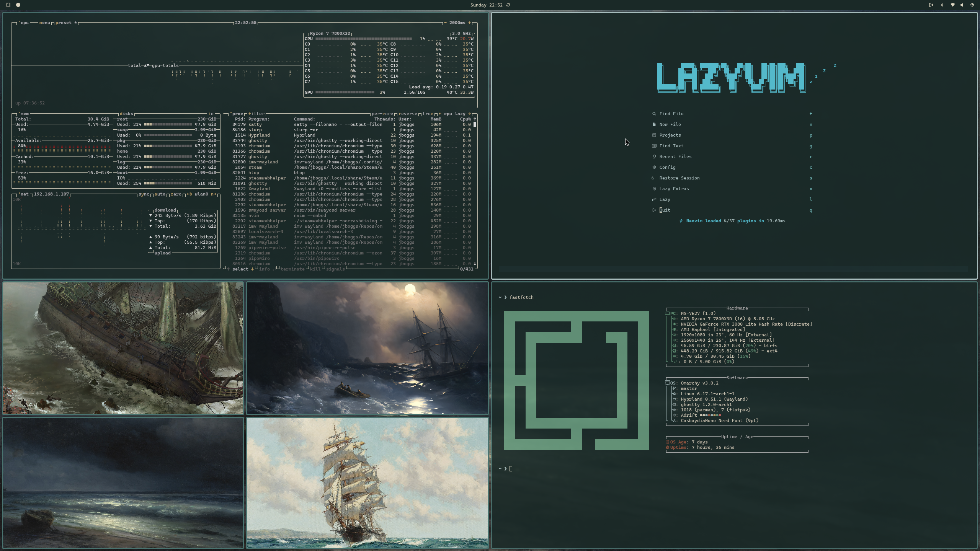
Task: Click the "Program:" column header
Action: (x=259, y=119)
